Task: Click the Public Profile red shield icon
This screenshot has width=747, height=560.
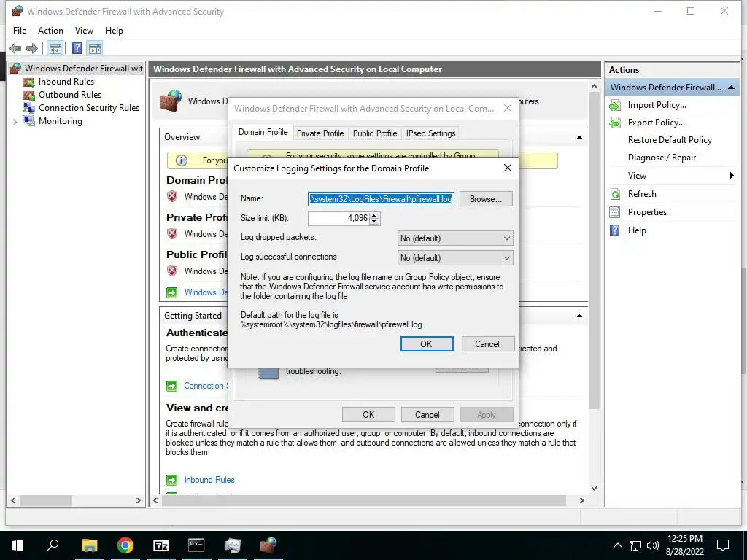Action: [x=172, y=271]
